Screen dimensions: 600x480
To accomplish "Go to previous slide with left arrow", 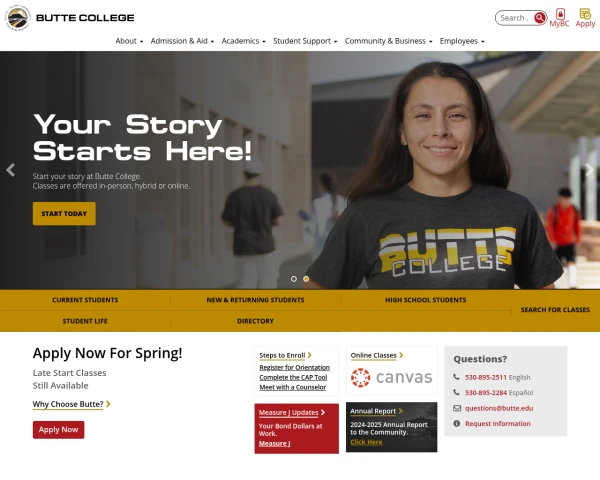I will point(10,170).
